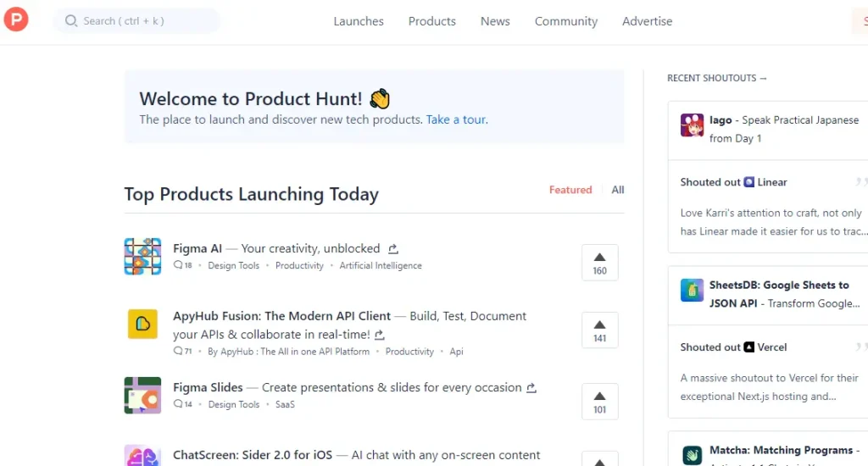Image resolution: width=868 pixels, height=466 pixels.
Task: Click the Product Hunt logo icon
Action: pos(16,19)
